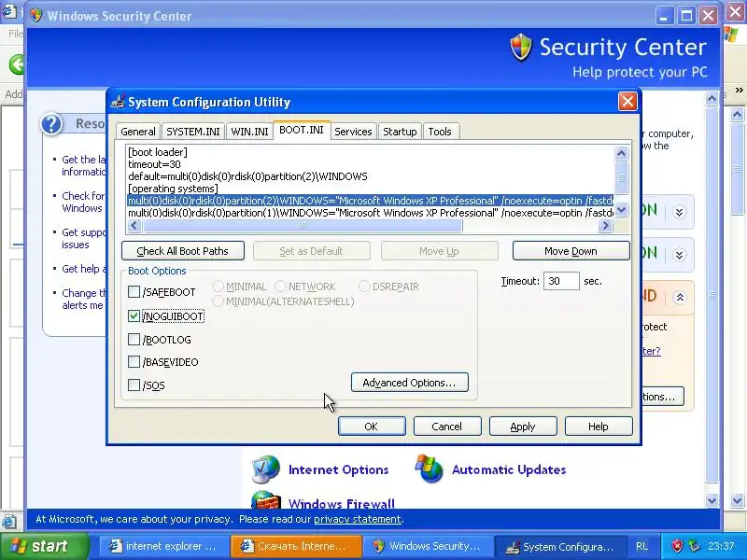Select the NETWORK radio button
This screenshot has height=560, width=747.
click(280, 287)
